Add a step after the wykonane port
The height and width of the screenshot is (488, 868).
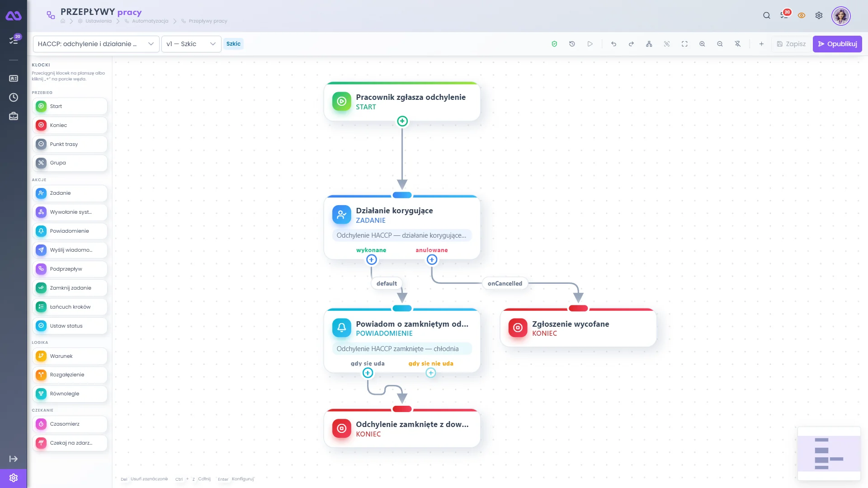coord(372,259)
